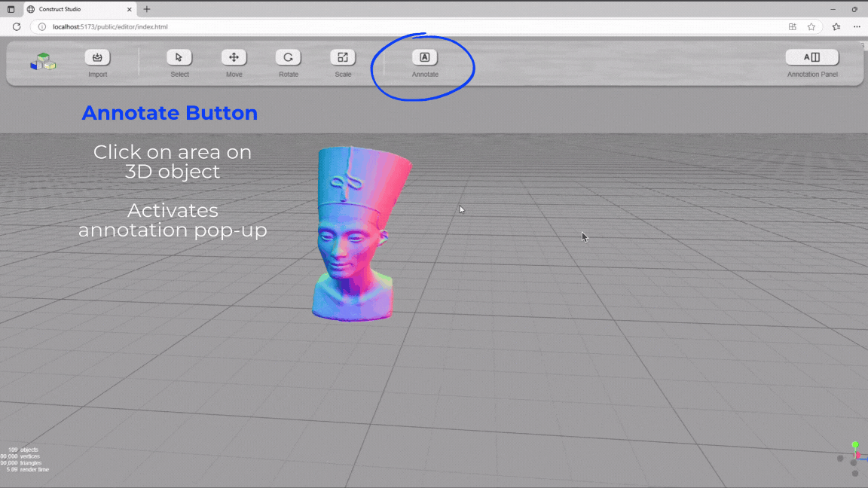This screenshot has width=868, height=488.
Task: Open browser favorites list
Action: (836, 26)
